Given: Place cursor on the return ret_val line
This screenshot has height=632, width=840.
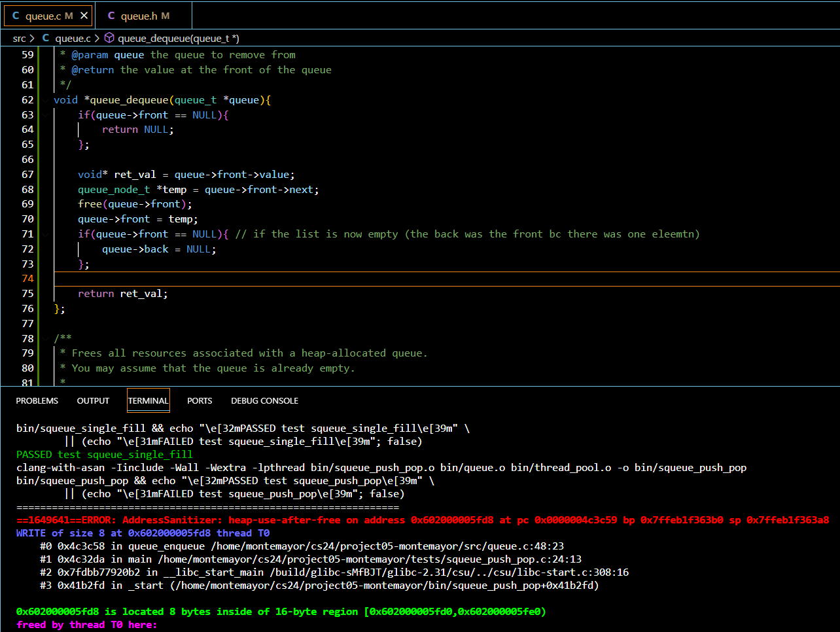Looking at the screenshot, I should click(122, 294).
